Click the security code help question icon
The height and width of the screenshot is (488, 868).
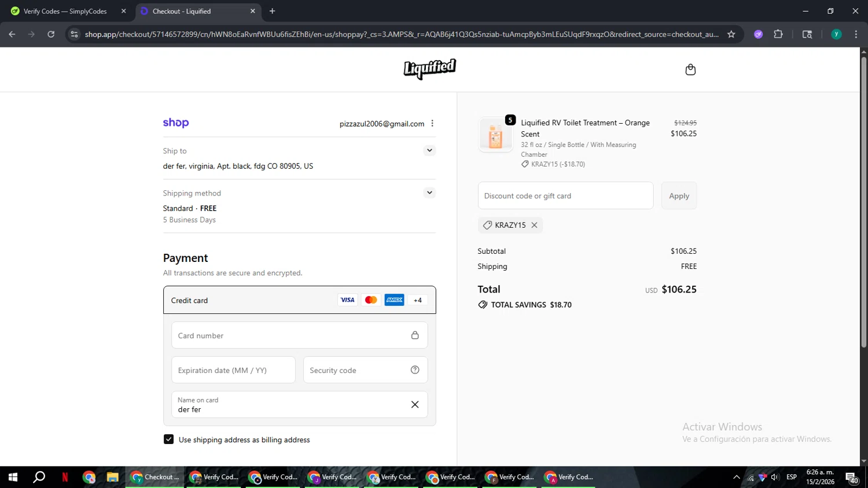coord(415,370)
